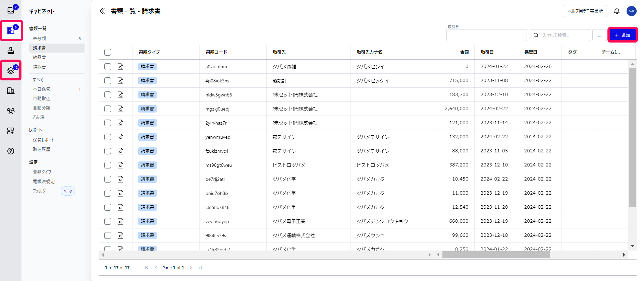Image resolution: width=644 pixels, height=281 pixels.
Task: Preview the document for yenwmuveqi
Action: [120, 137]
